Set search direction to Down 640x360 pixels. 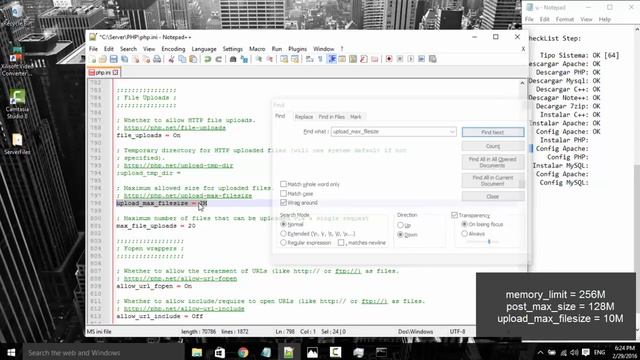(400, 235)
